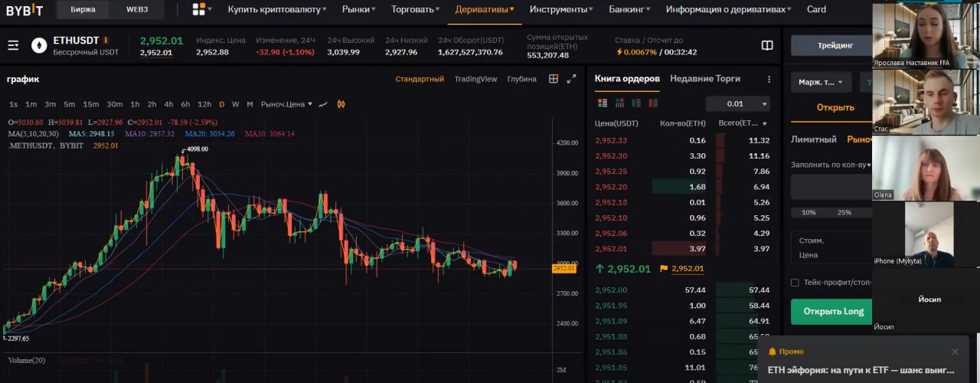This screenshot has width=980, height=383.
Task: Click the 2,952.01 mark price label
Action: tap(687, 269)
